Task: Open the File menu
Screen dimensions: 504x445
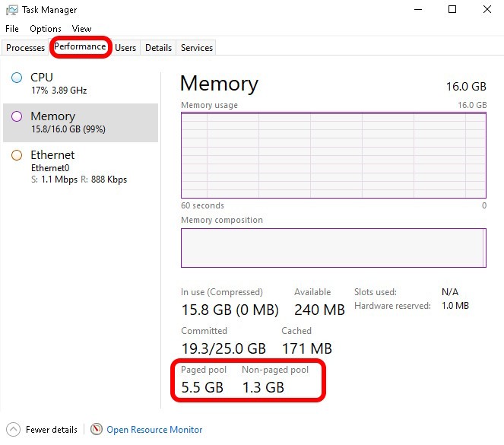Action: [12, 29]
